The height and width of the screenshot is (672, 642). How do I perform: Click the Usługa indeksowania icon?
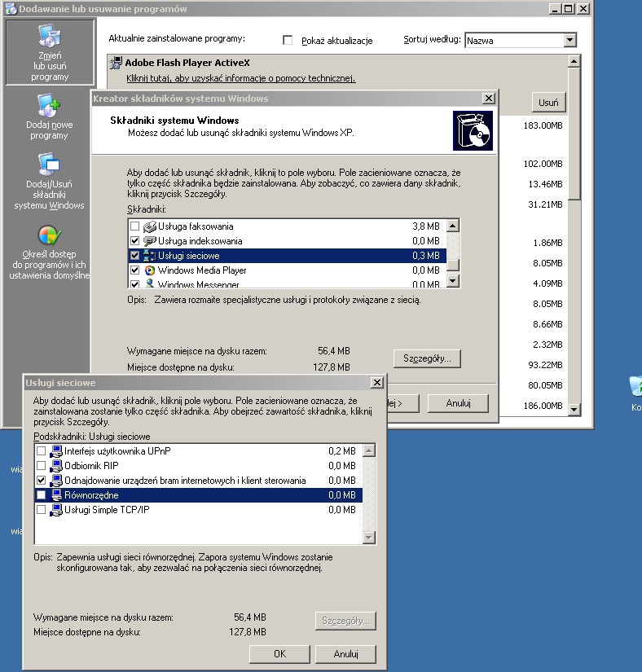pos(150,241)
